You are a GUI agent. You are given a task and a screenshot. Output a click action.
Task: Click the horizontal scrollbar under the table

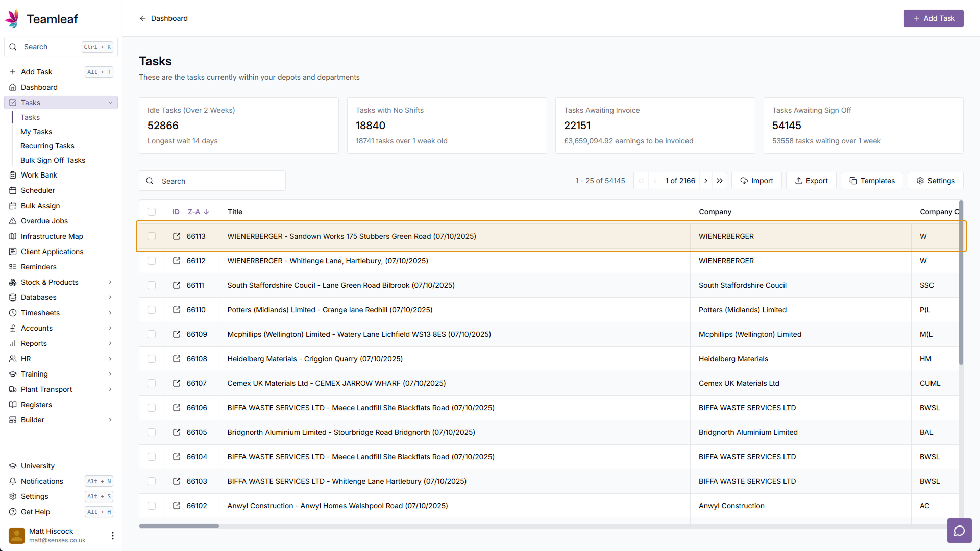tap(179, 525)
